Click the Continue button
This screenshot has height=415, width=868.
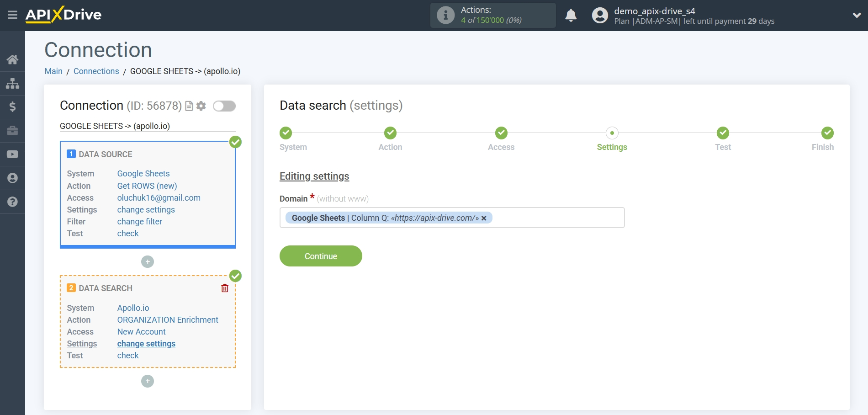click(x=320, y=256)
